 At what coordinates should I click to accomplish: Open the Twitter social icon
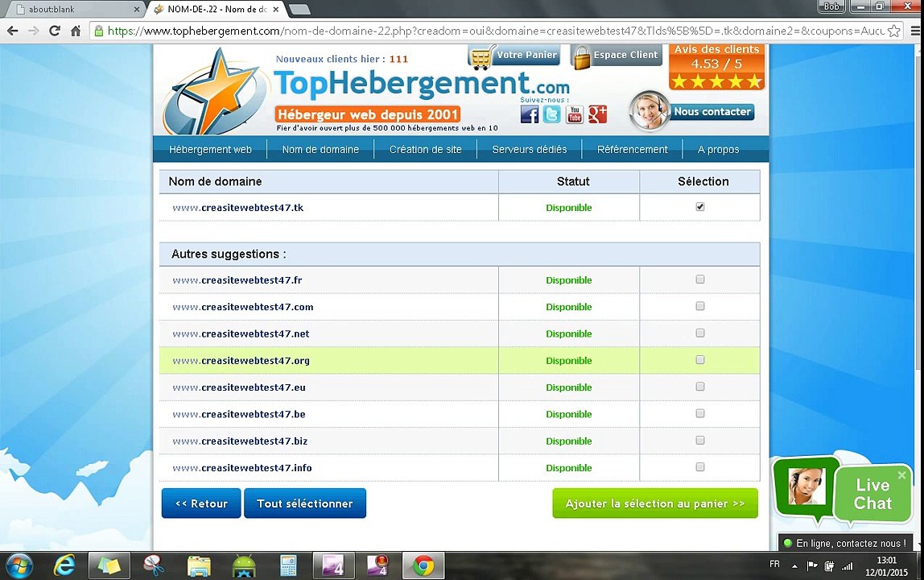click(x=551, y=114)
